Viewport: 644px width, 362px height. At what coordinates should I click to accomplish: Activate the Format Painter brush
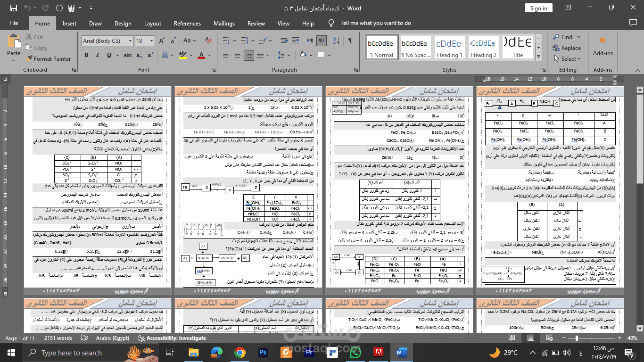coord(48,59)
